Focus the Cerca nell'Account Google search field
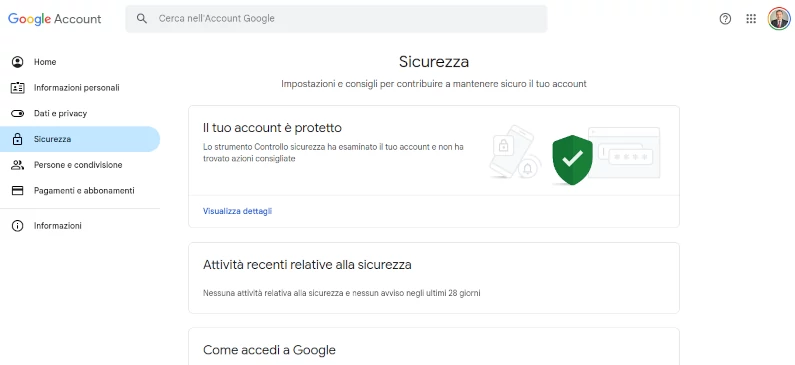This screenshot has height=365, width=795. (336, 19)
